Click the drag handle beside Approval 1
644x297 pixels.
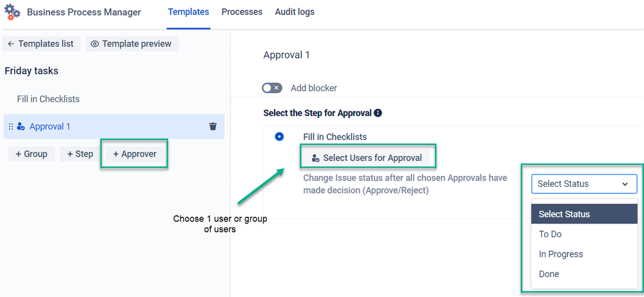coord(11,126)
